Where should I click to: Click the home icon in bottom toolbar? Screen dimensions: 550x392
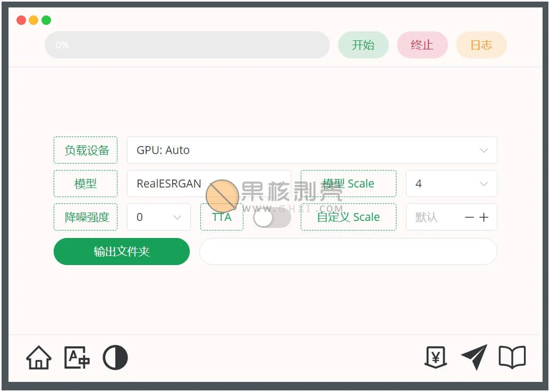[38, 357]
